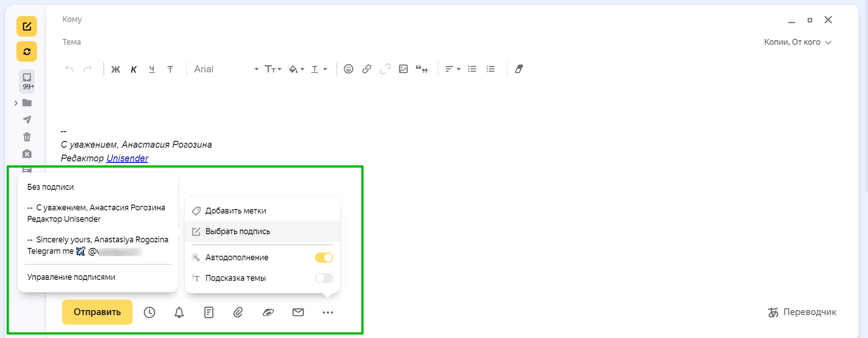Open the background fill color dropdown
Screen dimensions: 868x338
pos(297,69)
